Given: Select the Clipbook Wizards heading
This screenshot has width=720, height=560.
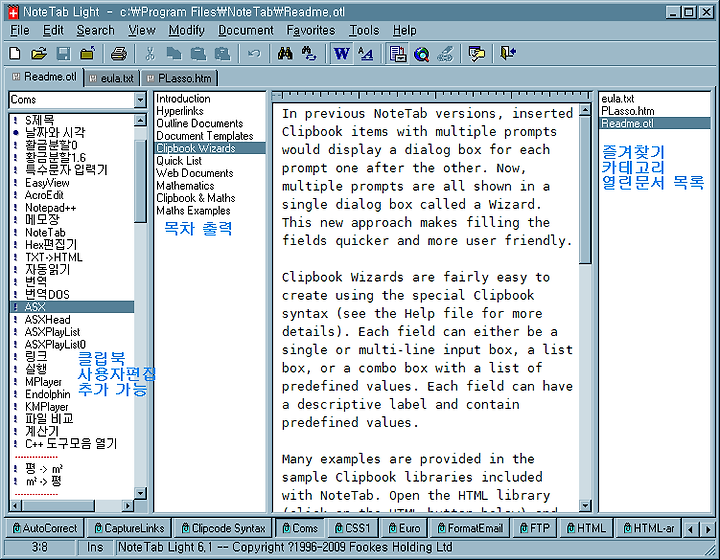Looking at the screenshot, I should tap(210, 148).
